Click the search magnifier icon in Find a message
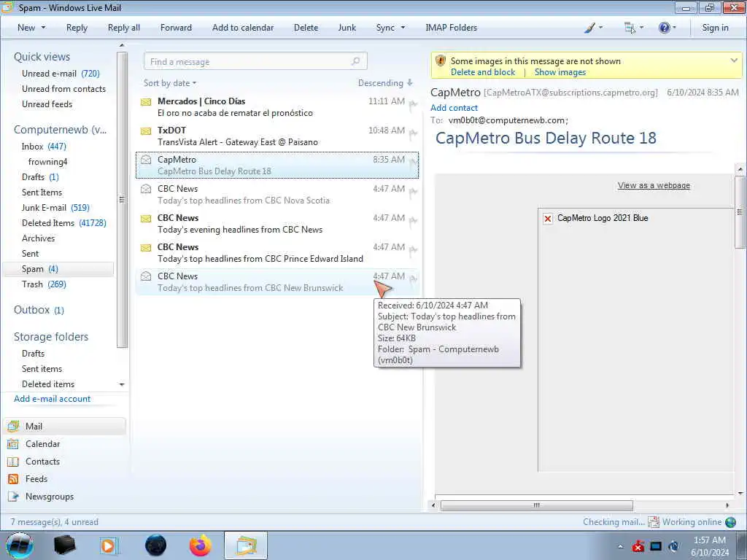This screenshot has width=747, height=560. click(x=355, y=61)
